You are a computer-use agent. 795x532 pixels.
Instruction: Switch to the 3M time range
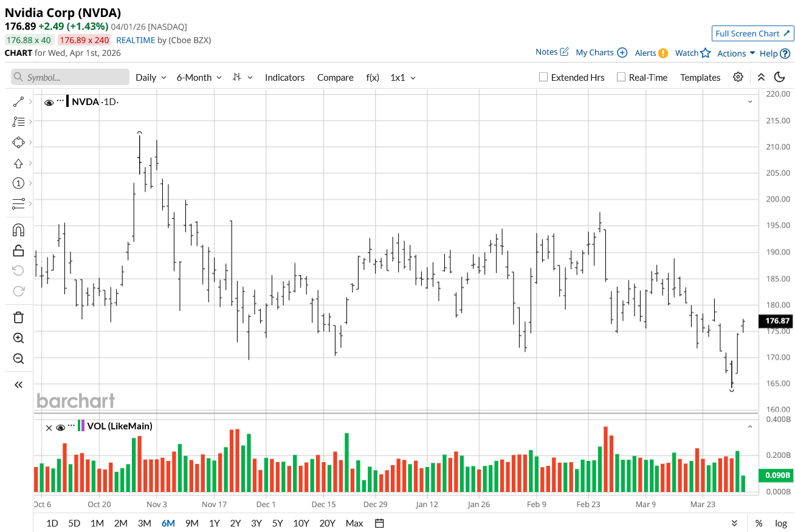(144, 523)
